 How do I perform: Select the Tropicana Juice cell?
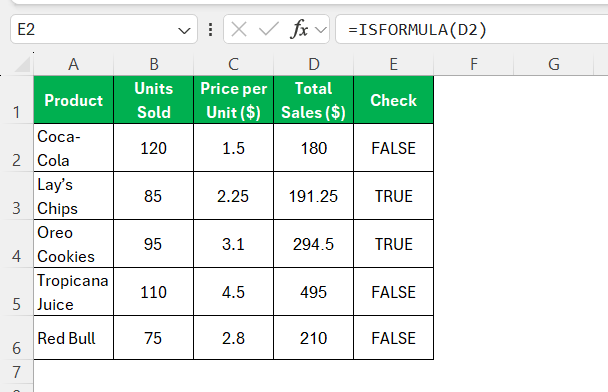pos(74,292)
